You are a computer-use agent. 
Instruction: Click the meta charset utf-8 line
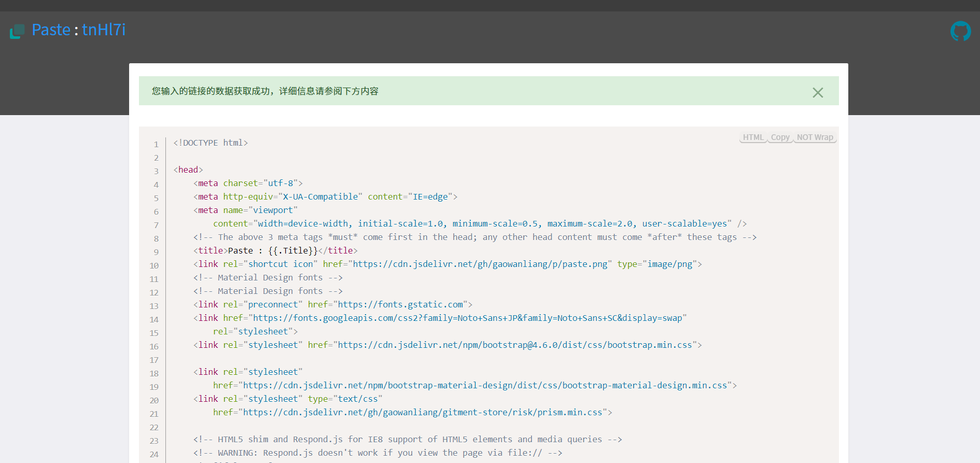point(248,183)
